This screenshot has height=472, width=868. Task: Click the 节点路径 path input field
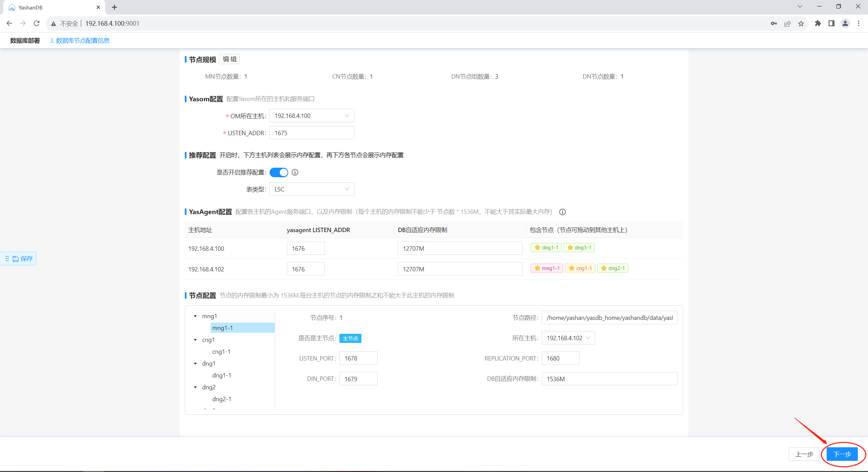tap(610, 318)
